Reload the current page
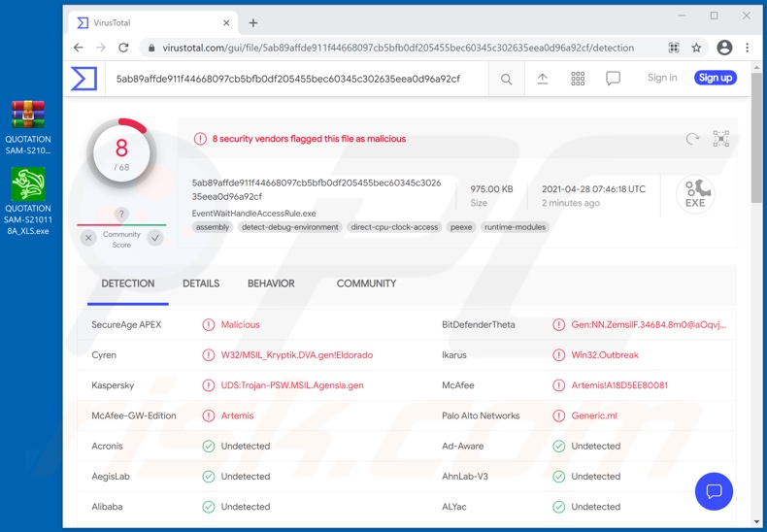 point(123,48)
